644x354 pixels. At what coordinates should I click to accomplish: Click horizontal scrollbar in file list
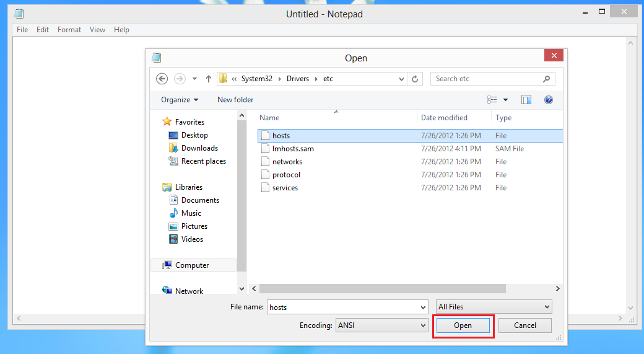pyautogui.click(x=383, y=289)
